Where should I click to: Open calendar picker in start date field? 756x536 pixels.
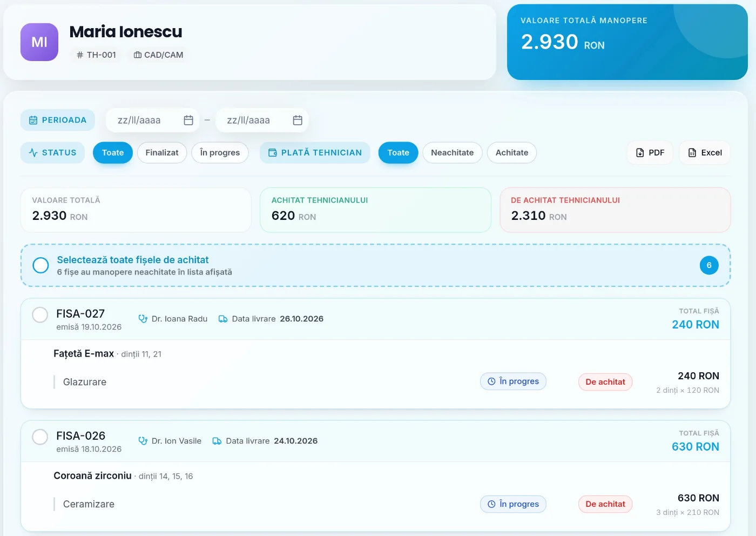click(x=188, y=120)
